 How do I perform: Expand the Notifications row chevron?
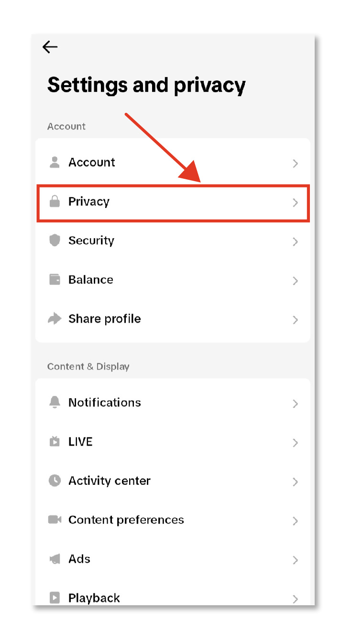pyautogui.click(x=295, y=404)
